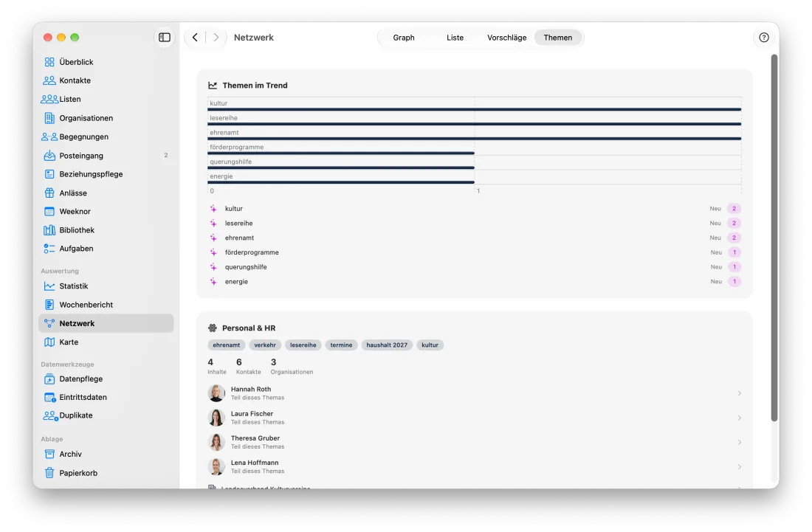Image resolution: width=812 pixels, height=532 pixels.
Task: Open the Überblick sidebar icon
Action: pyautogui.click(x=49, y=62)
